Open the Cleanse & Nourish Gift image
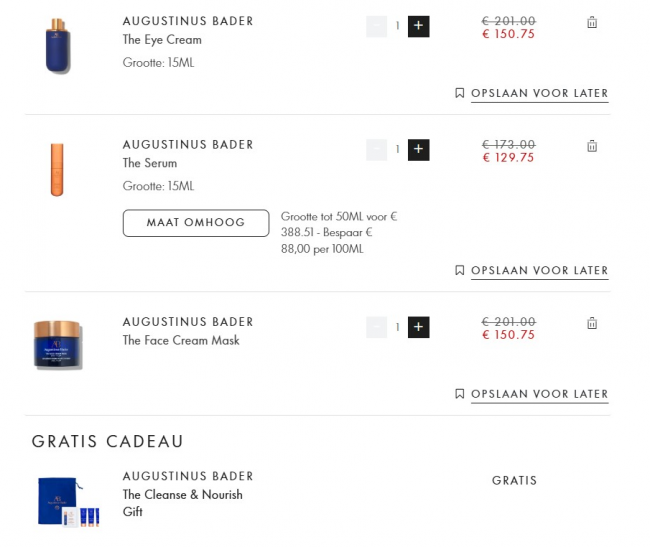650x547 pixels. point(66,502)
